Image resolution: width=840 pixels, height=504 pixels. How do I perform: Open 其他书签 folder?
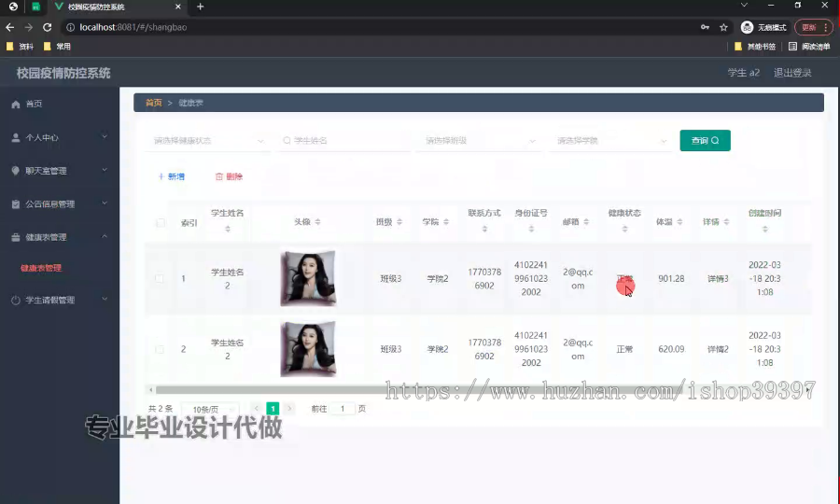(755, 47)
